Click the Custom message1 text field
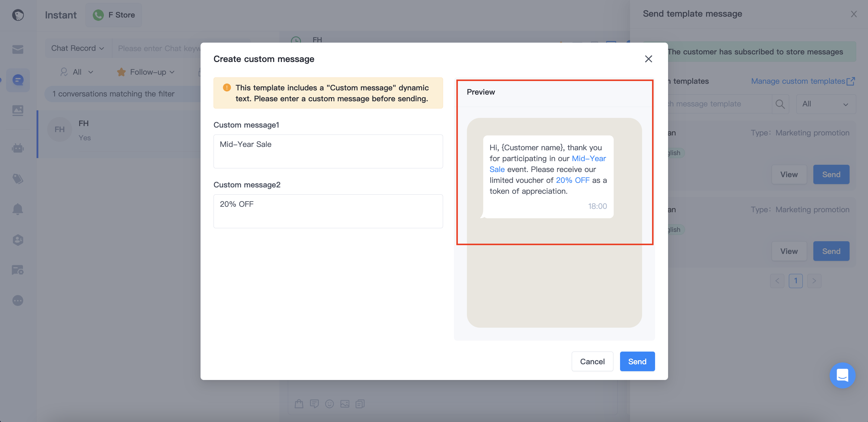 pos(328,151)
